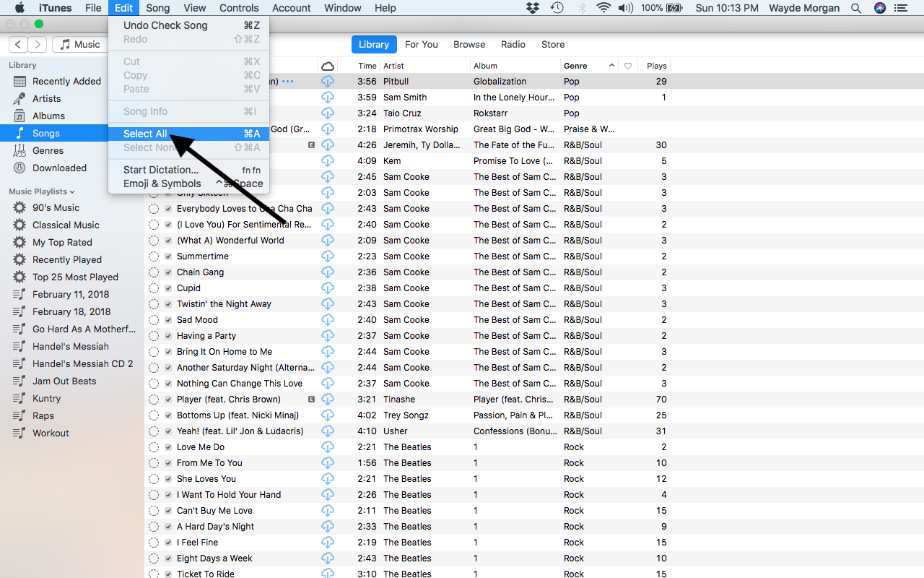
Task: Download Summertime from iCloud
Action: pyautogui.click(x=328, y=256)
